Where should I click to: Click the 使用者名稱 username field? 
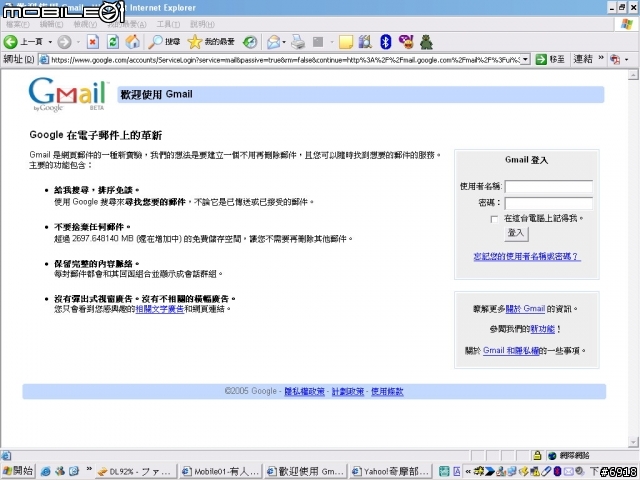549,187
